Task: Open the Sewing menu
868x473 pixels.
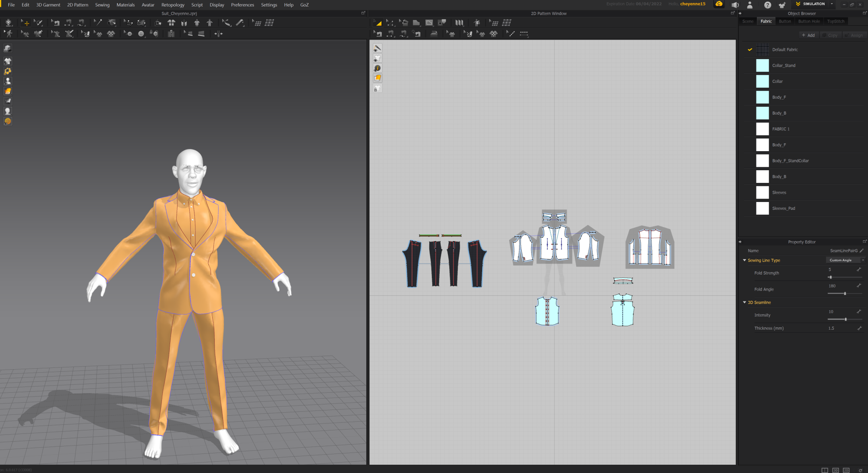Action: tap(102, 5)
